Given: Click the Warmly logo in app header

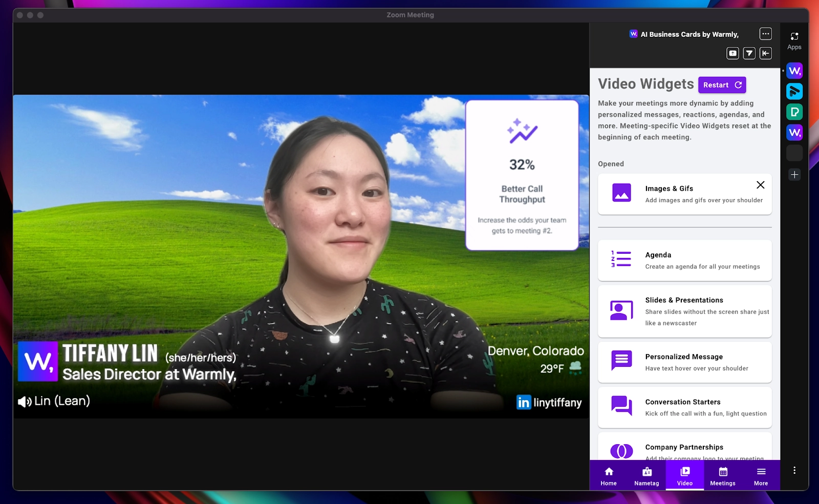Looking at the screenshot, I should [633, 34].
